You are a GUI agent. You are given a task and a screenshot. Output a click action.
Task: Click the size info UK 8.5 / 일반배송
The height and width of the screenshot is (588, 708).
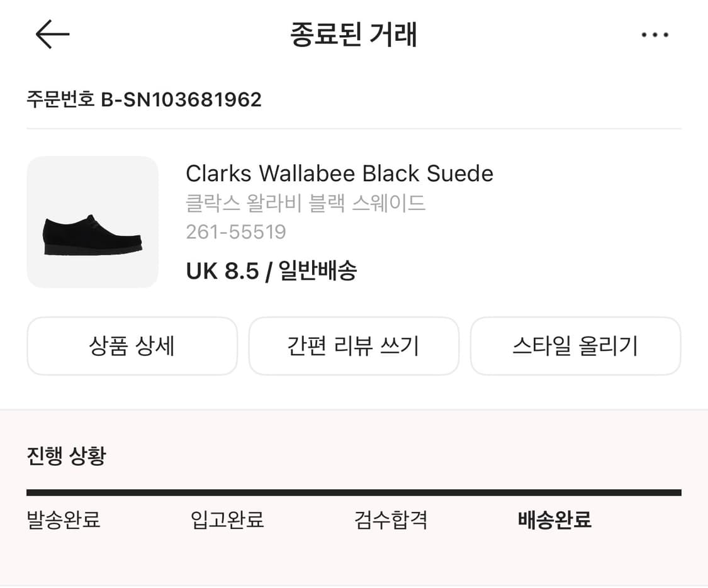click(x=271, y=270)
